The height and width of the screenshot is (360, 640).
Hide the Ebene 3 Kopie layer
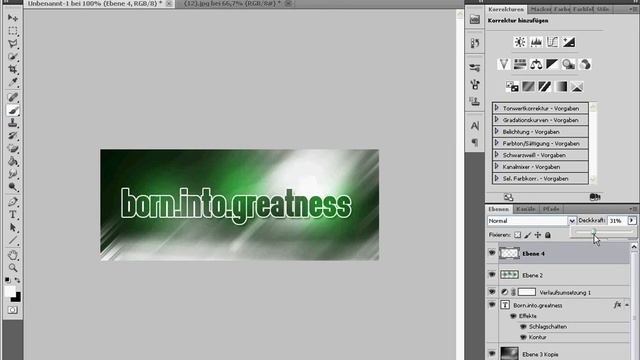[x=492, y=353]
